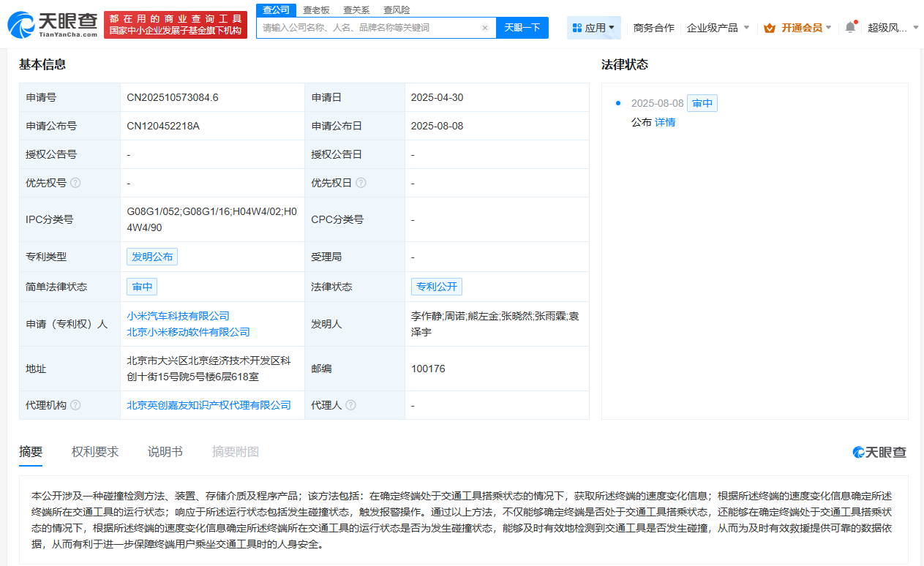Viewport: 924px width, 566px height.
Task: Open the 权利要求 tab
Action: tap(94, 451)
